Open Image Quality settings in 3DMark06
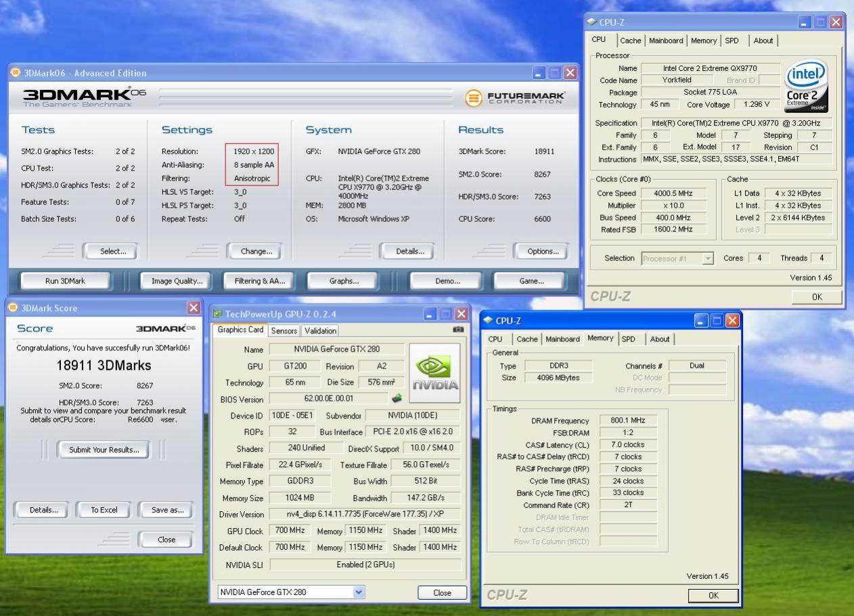Screen dimensions: 854x616 (x=177, y=281)
